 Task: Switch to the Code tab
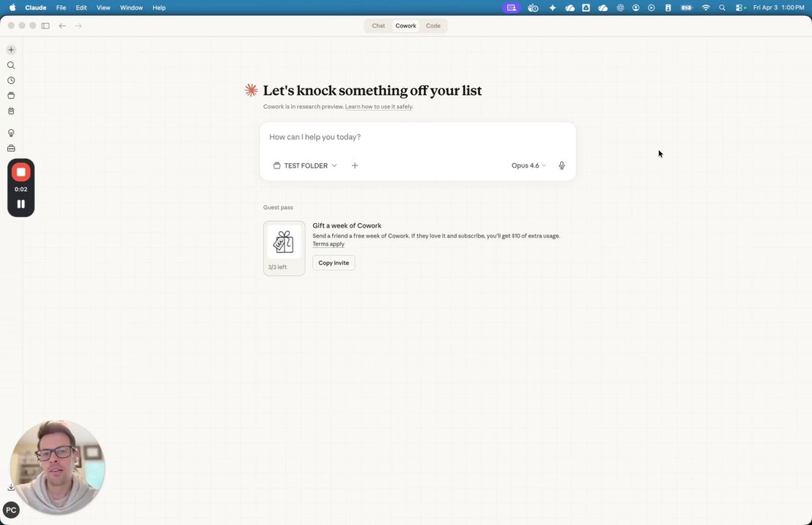pyautogui.click(x=433, y=26)
